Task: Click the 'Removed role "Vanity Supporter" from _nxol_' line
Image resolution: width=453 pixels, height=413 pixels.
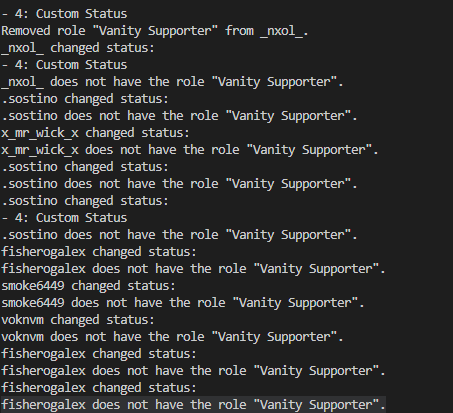Action: click(x=155, y=31)
